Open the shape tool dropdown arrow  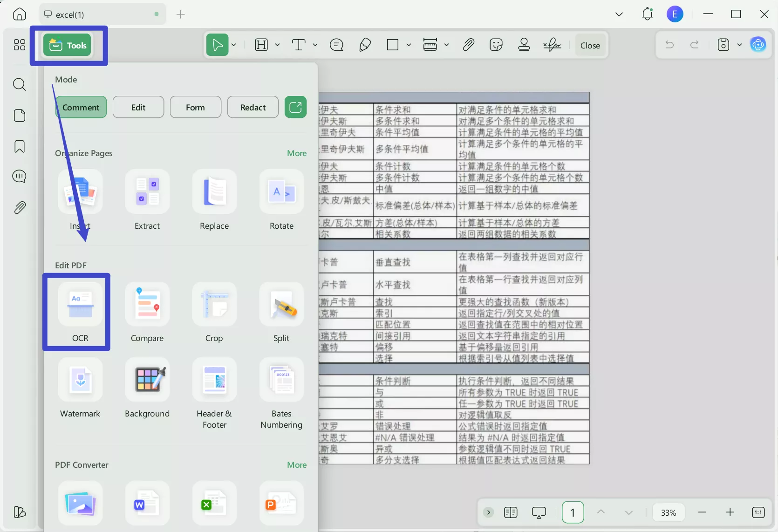[409, 45]
